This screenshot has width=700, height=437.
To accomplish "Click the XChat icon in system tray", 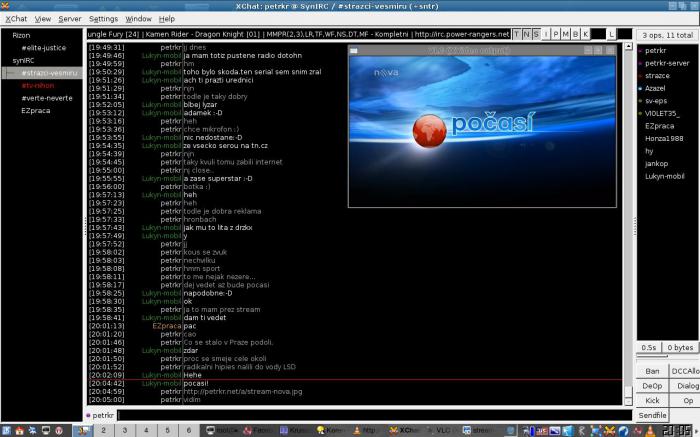I will coord(609,431).
